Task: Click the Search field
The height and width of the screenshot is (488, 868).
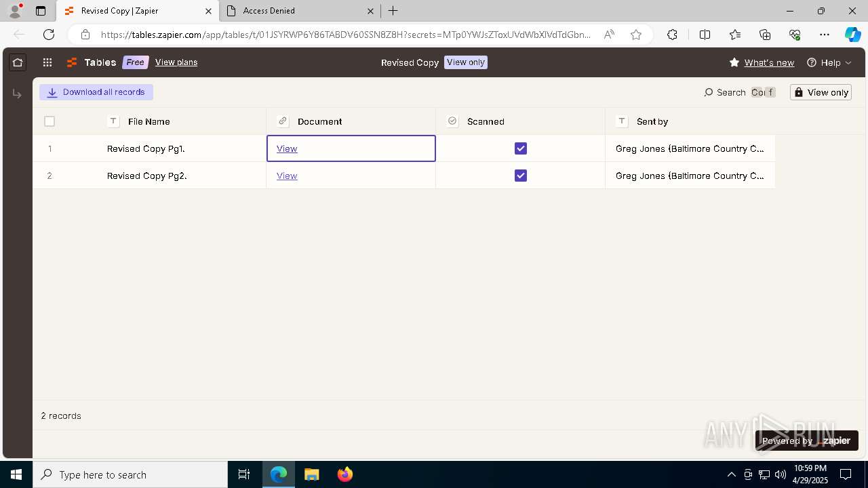Action: click(740, 92)
